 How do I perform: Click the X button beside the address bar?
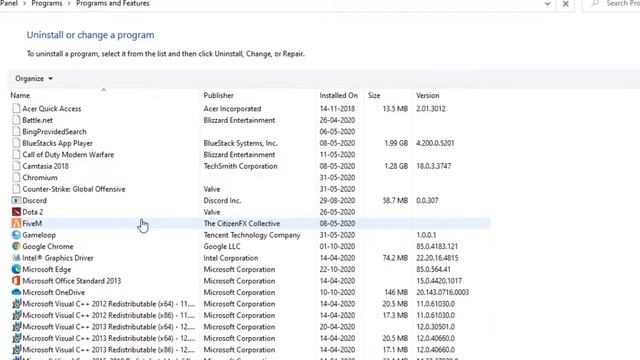pyautogui.click(x=565, y=4)
